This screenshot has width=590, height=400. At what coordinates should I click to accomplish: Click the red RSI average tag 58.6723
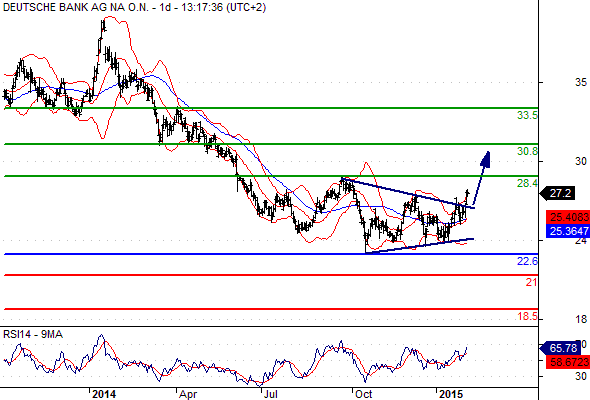pyautogui.click(x=568, y=362)
